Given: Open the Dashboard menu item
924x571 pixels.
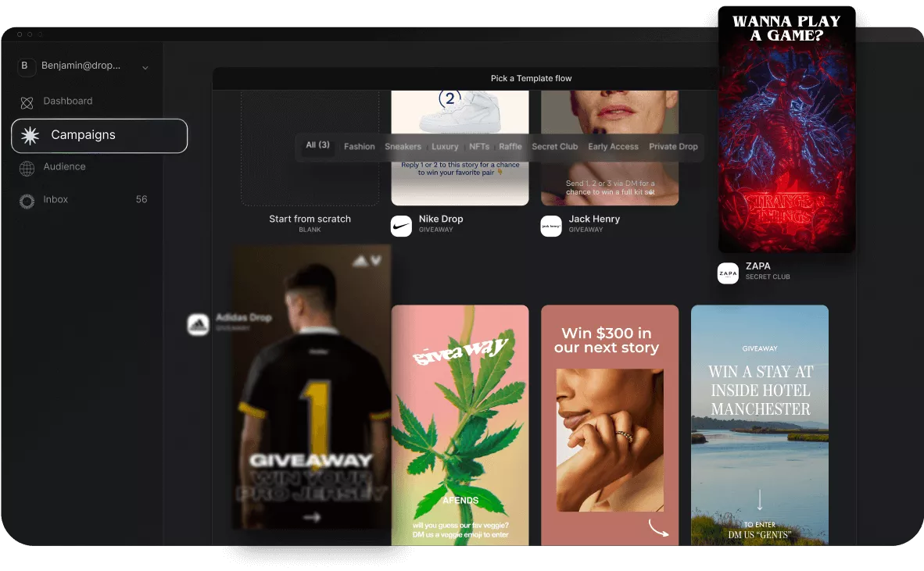Looking at the screenshot, I should point(68,102).
